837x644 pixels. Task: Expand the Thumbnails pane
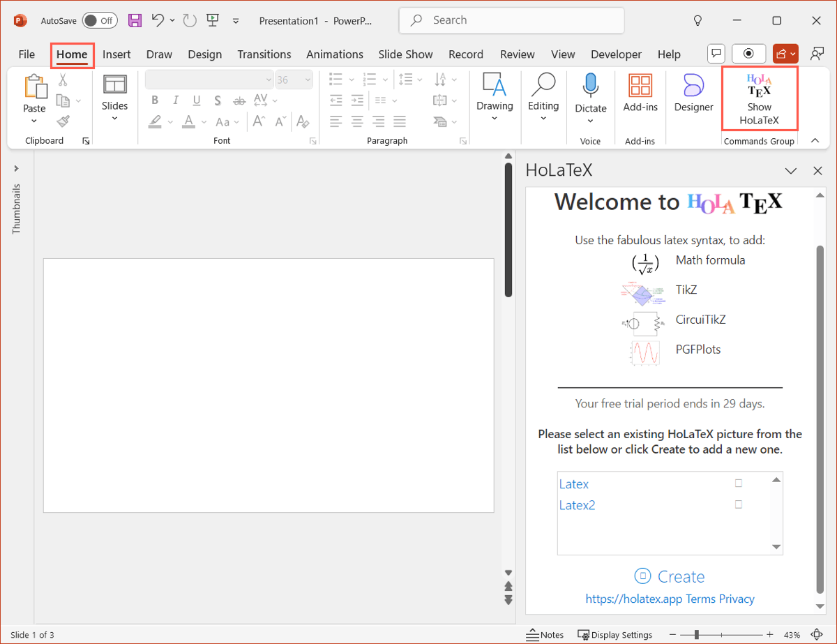[x=17, y=168]
